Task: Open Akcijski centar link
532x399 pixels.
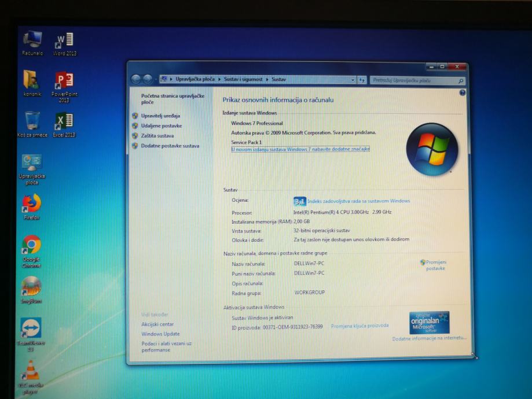Action: click(x=157, y=324)
